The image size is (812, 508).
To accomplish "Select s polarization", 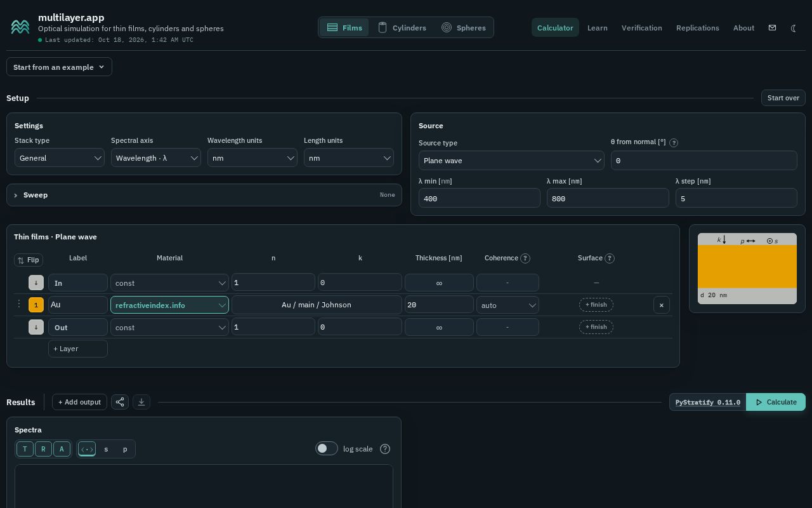I will [106, 449].
